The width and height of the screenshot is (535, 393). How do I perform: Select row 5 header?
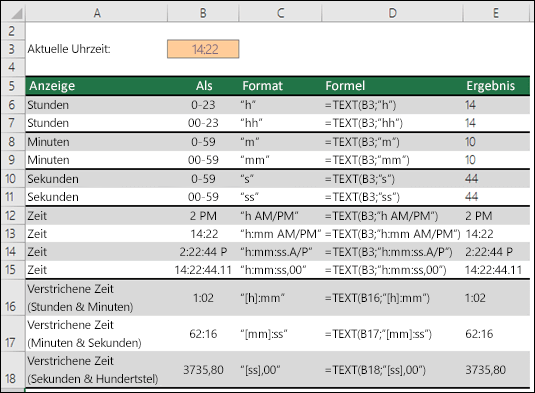(13, 86)
